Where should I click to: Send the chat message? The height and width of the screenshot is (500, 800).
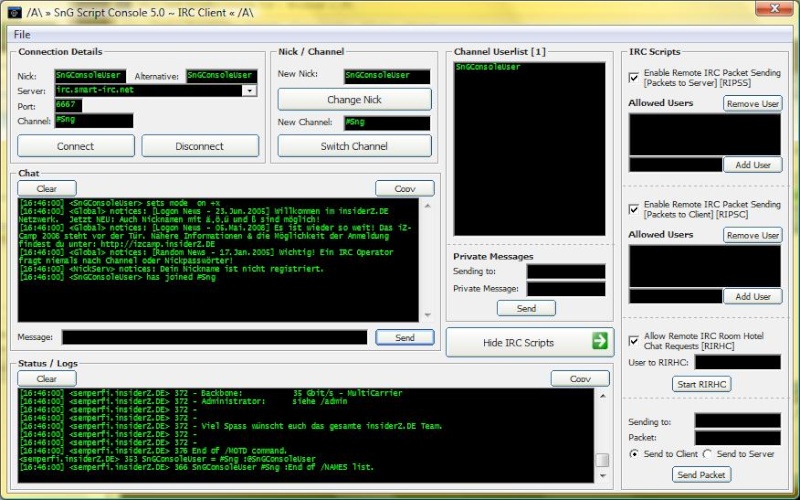(405, 337)
